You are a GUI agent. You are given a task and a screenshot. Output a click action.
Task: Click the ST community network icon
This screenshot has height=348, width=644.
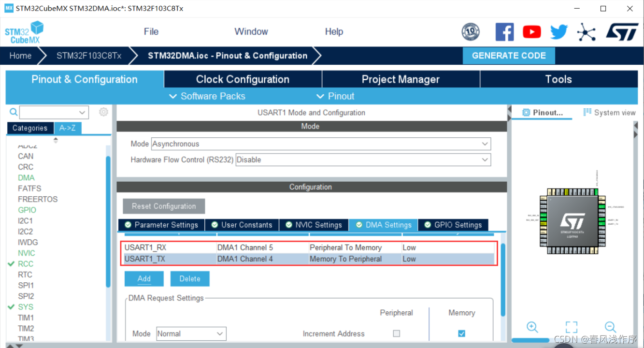[586, 32]
